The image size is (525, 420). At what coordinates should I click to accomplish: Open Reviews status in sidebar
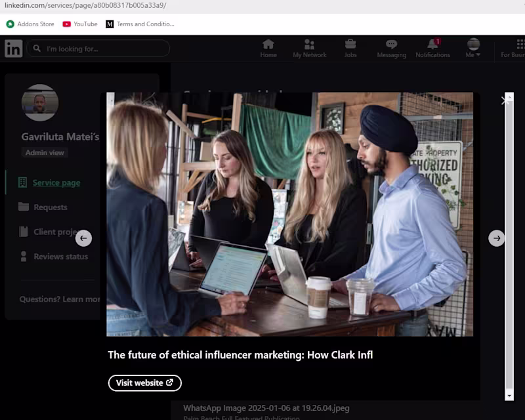[x=60, y=257]
